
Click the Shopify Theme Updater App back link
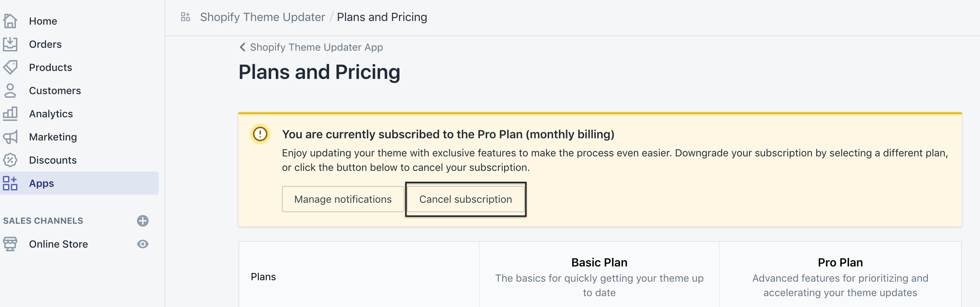[316, 47]
